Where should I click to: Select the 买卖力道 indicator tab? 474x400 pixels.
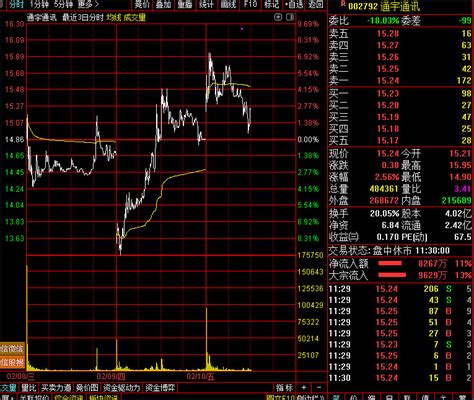coord(56,388)
